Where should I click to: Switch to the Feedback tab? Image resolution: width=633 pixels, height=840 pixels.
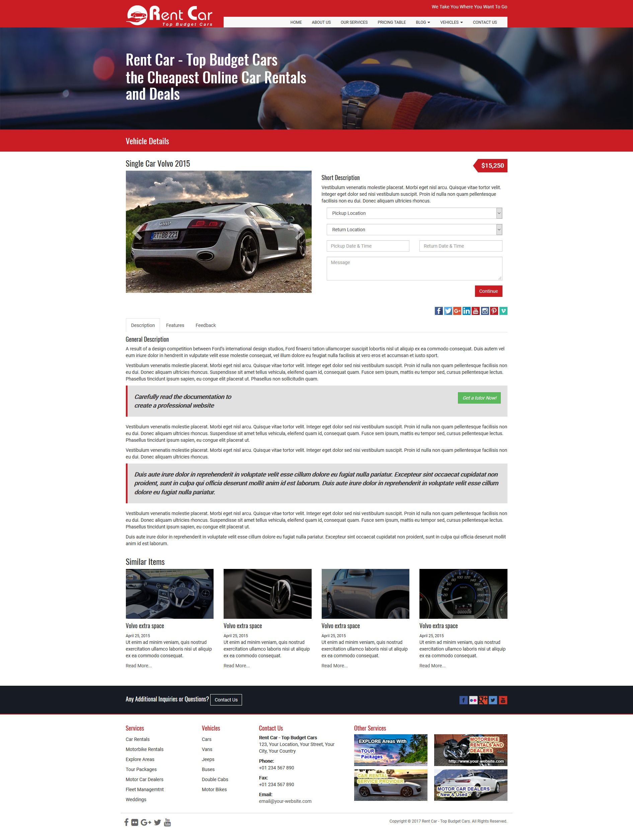tap(206, 325)
